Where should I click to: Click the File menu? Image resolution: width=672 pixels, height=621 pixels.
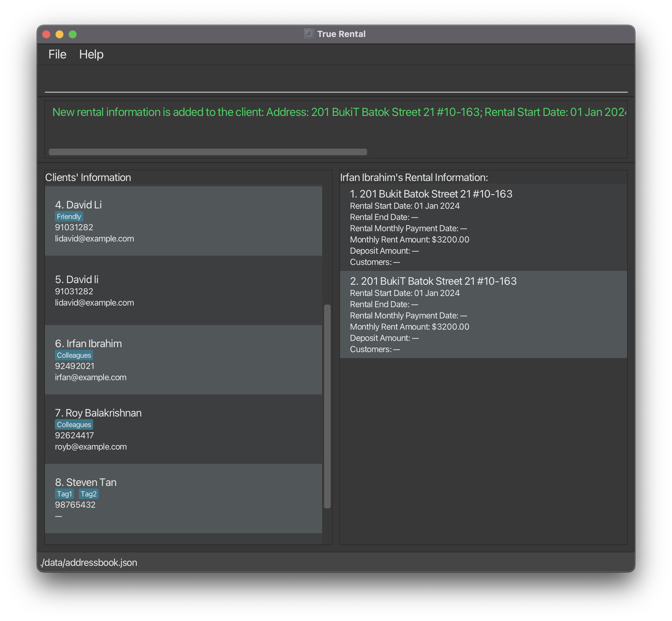(x=57, y=54)
